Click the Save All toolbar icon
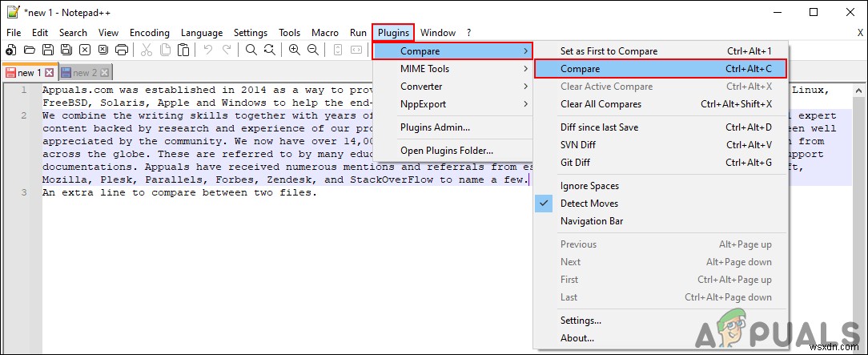Image resolution: width=868 pixels, height=355 pixels. (x=66, y=50)
